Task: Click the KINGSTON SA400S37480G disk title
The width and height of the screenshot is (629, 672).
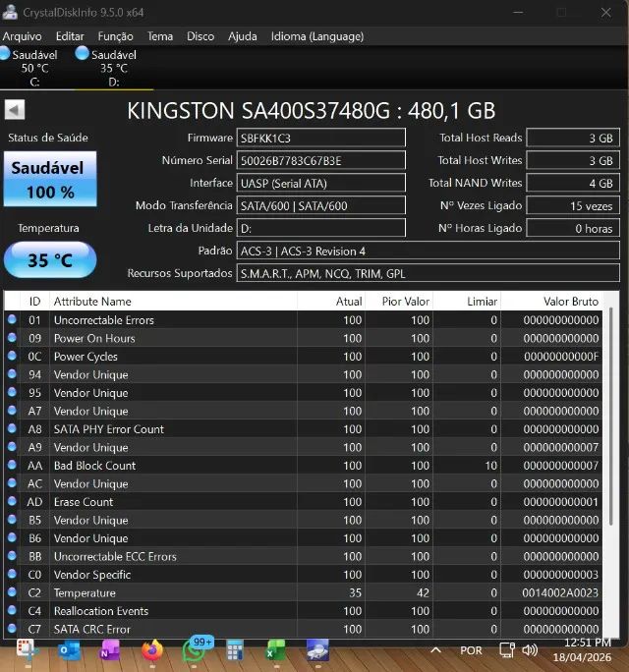Action: click(x=312, y=111)
